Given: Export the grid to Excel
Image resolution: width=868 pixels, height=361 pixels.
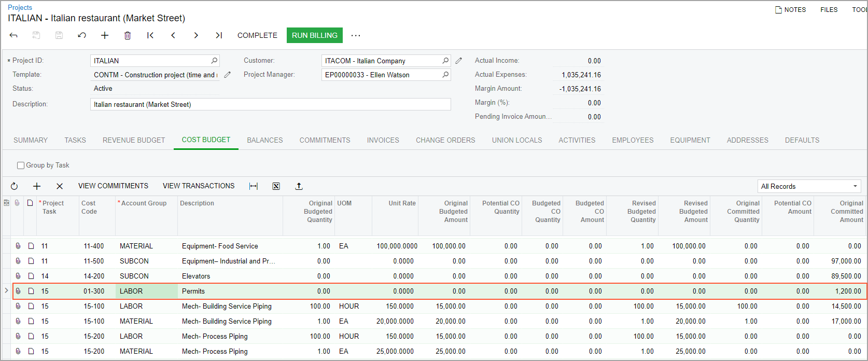Looking at the screenshot, I should click(x=276, y=186).
